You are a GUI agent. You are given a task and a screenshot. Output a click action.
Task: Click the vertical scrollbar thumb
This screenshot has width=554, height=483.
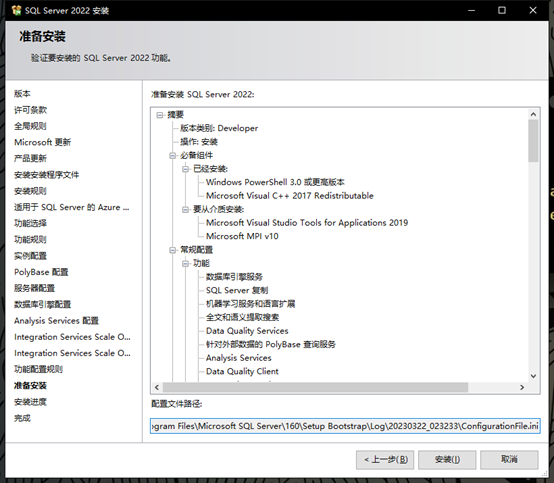click(x=534, y=141)
